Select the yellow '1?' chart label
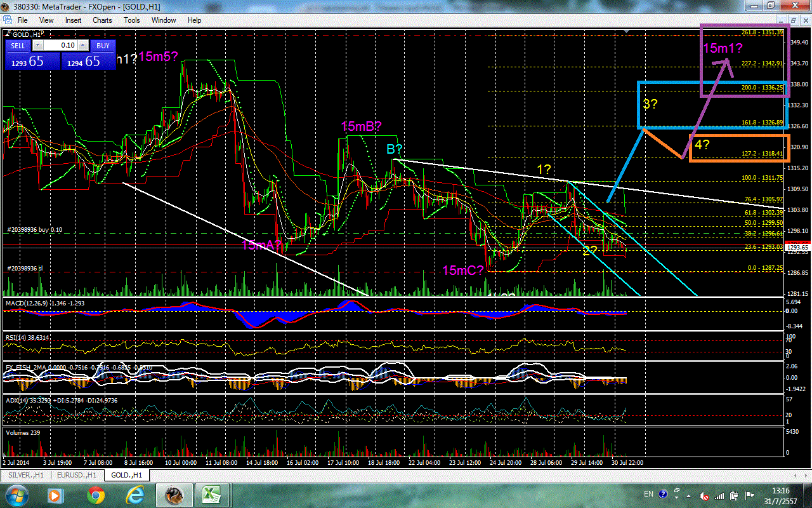 tap(544, 170)
